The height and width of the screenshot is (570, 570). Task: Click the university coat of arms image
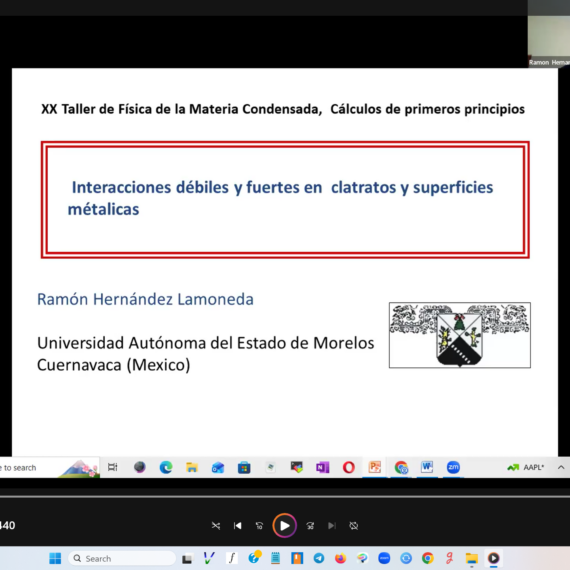click(460, 335)
